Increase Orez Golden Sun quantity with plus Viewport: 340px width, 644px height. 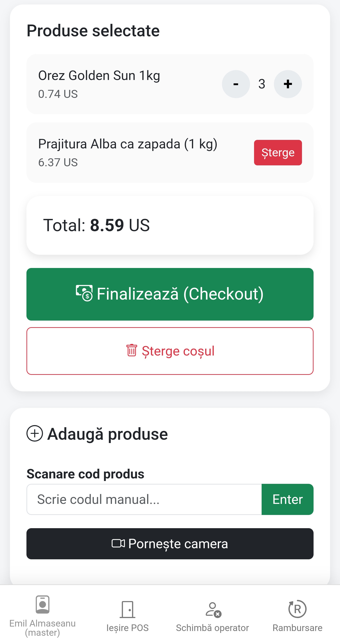click(288, 84)
